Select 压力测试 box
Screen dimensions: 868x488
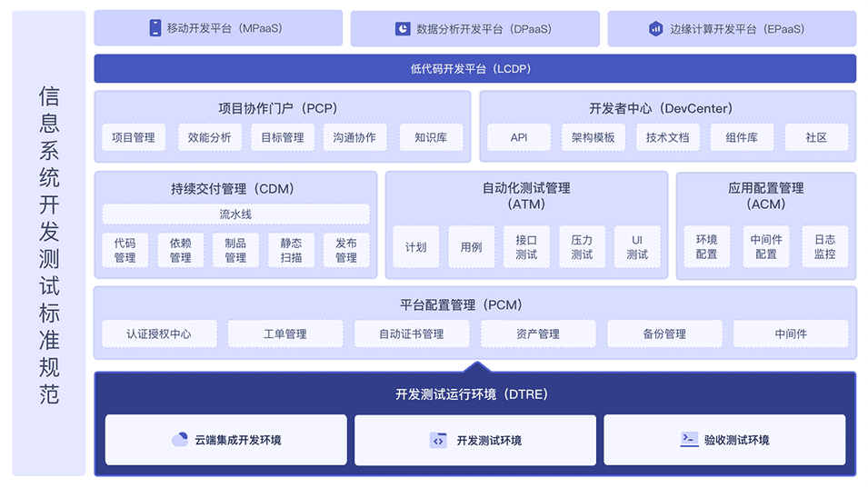click(582, 247)
